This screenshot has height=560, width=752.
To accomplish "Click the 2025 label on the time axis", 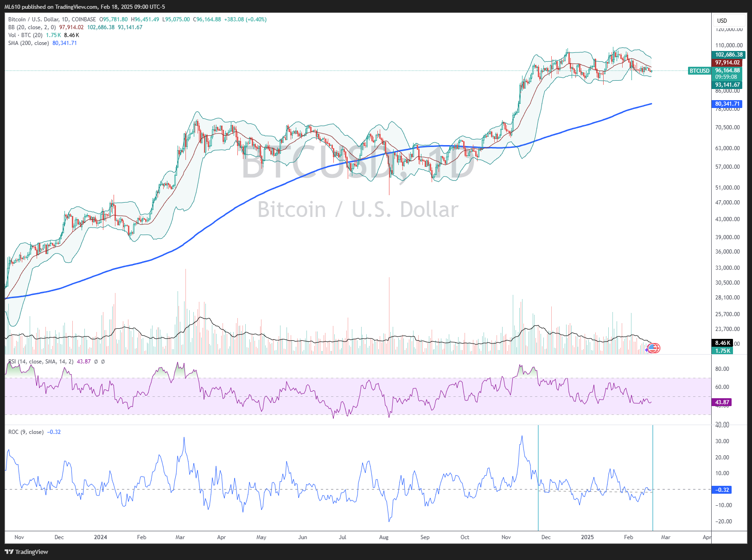I will point(587,537).
